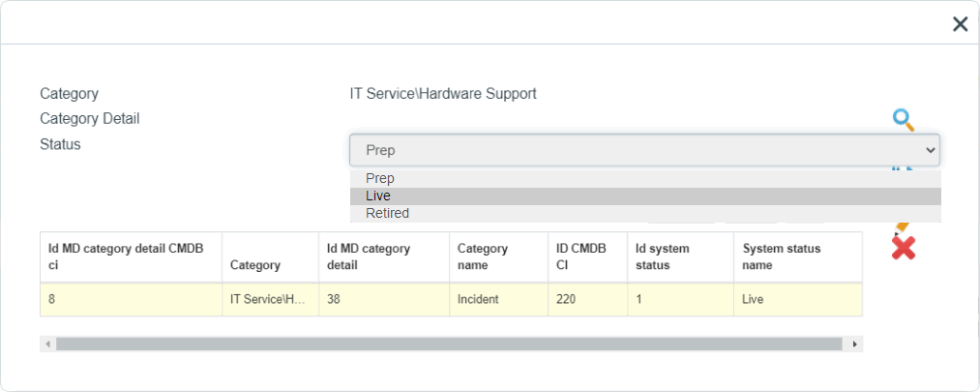This screenshot has width=980, height=392.
Task: Click the IT Service\H... category cell
Action: (x=271, y=299)
